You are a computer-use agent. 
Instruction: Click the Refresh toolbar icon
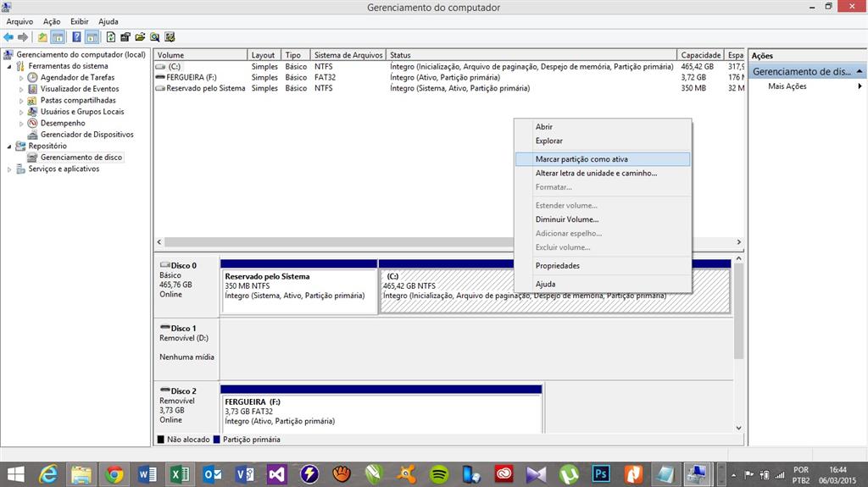[110, 37]
